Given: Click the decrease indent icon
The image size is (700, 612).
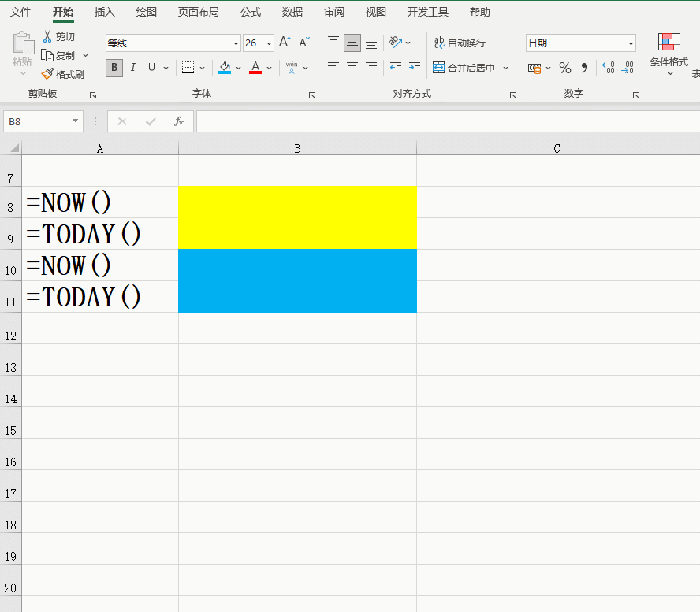Looking at the screenshot, I should point(396,68).
